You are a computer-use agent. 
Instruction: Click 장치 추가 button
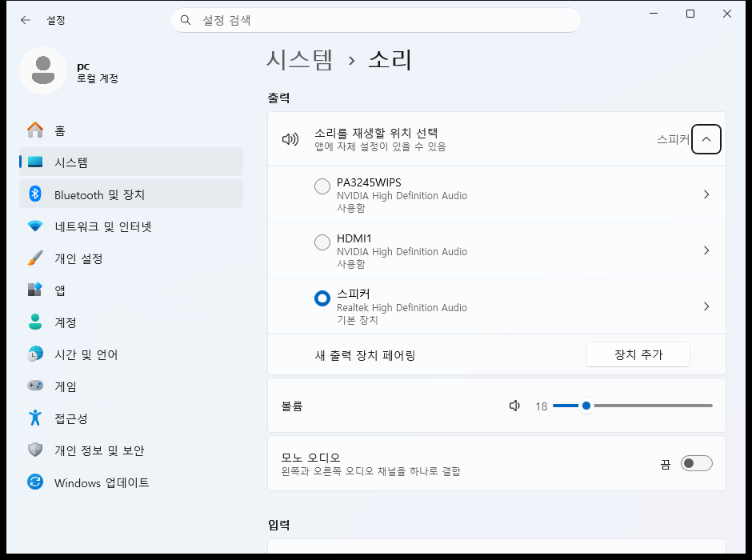[638, 354]
